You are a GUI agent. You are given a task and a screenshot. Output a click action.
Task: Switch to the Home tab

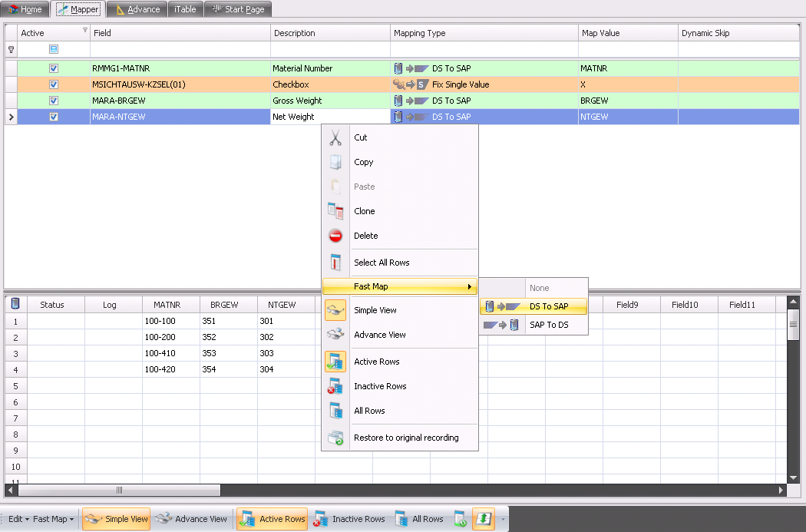[x=25, y=9]
